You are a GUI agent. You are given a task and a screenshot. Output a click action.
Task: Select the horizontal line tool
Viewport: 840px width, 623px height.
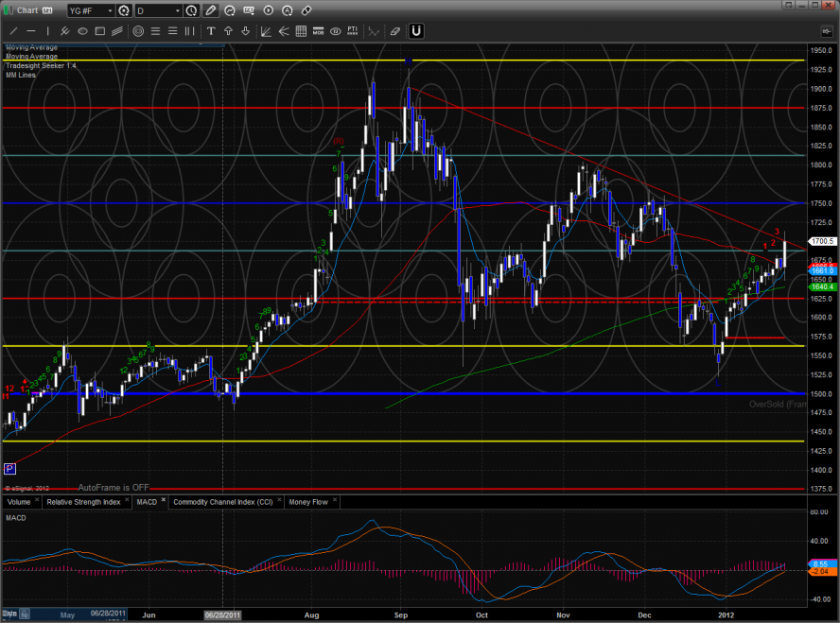pos(30,31)
